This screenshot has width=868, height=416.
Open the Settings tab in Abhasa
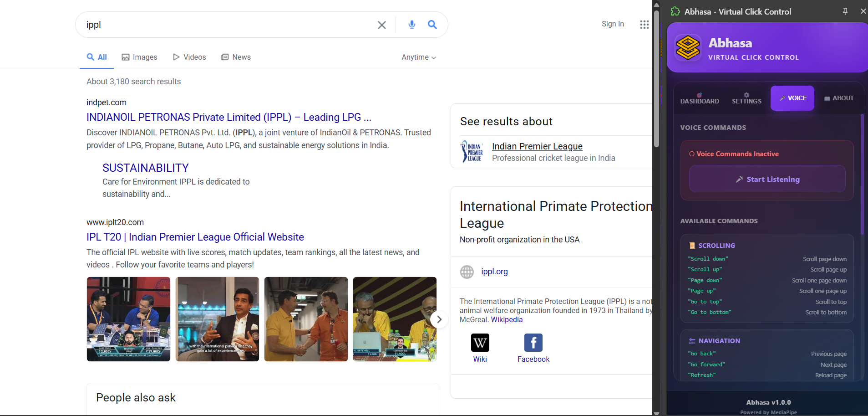pyautogui.click(x=746, y=98)
